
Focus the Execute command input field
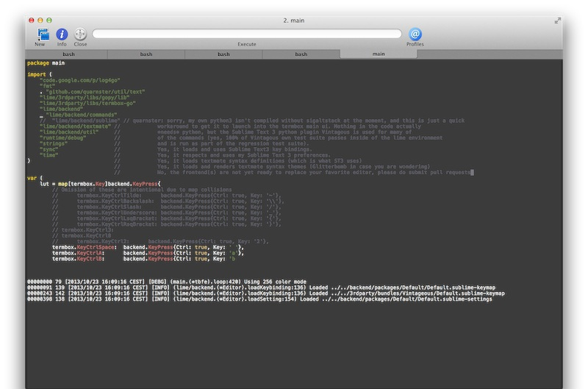pos(247,34)
